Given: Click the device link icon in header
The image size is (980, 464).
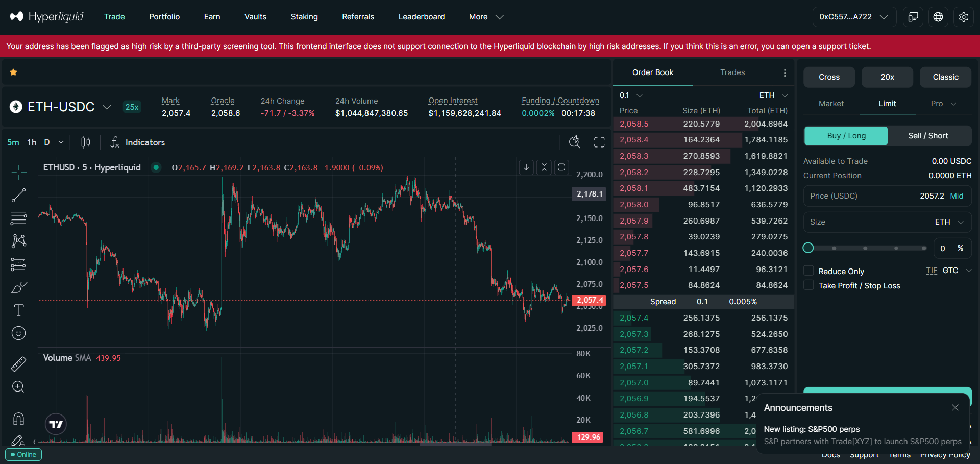Looking at the screenshot, I should pos(913,17).
